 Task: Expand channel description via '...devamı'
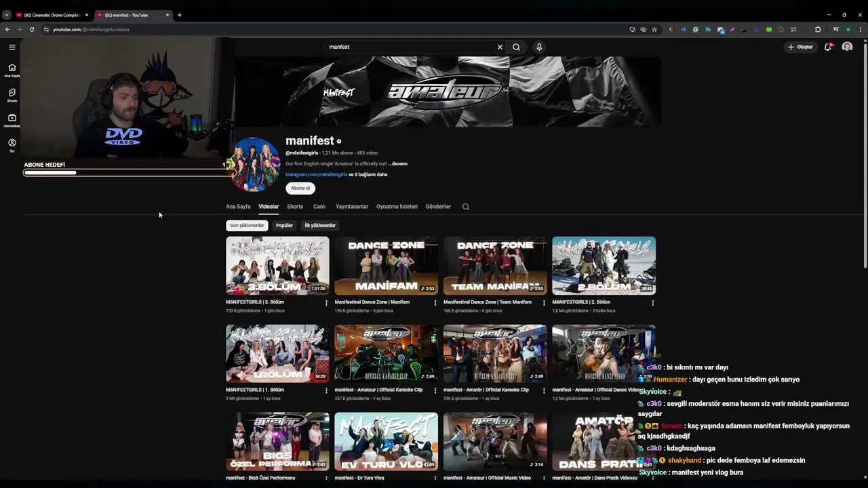(397, 164)
